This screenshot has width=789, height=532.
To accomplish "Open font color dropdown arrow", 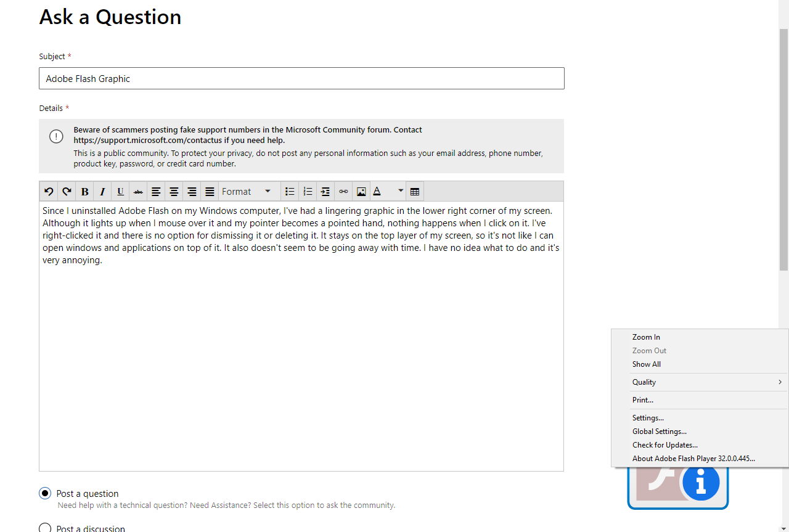I will [x=401, y=191].
